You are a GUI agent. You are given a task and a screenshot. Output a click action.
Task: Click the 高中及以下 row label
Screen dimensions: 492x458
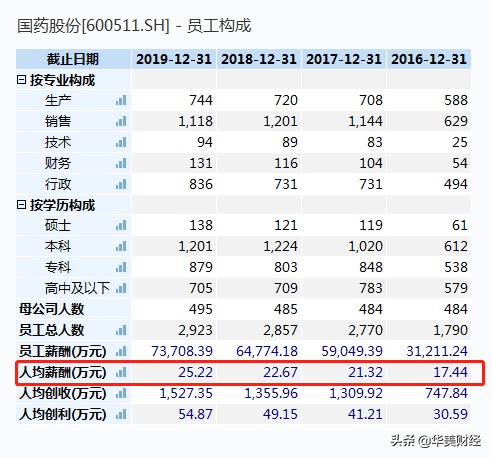pos(77,288)
